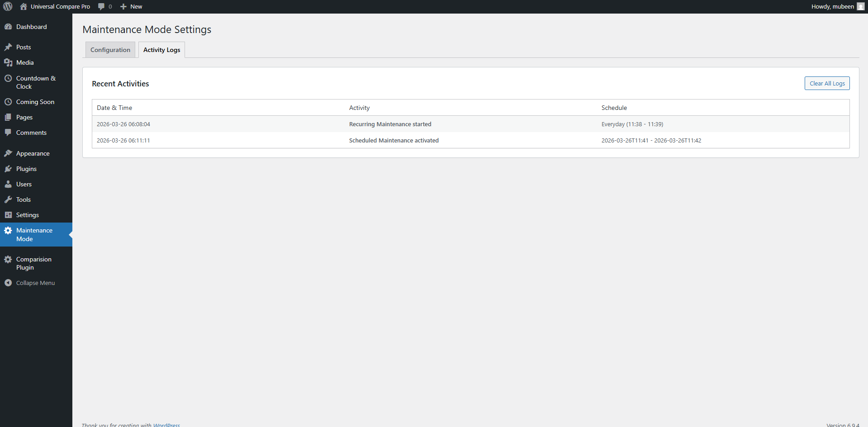Click the Settings sliders icon
Viewport: 868px width, 427px height.
8,215
